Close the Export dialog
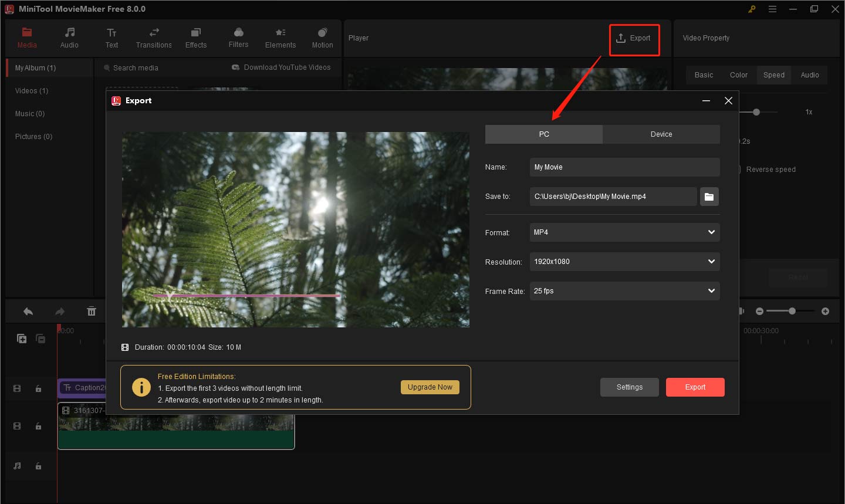The width and height of the screenshot is (845, 504). (728, 101)
